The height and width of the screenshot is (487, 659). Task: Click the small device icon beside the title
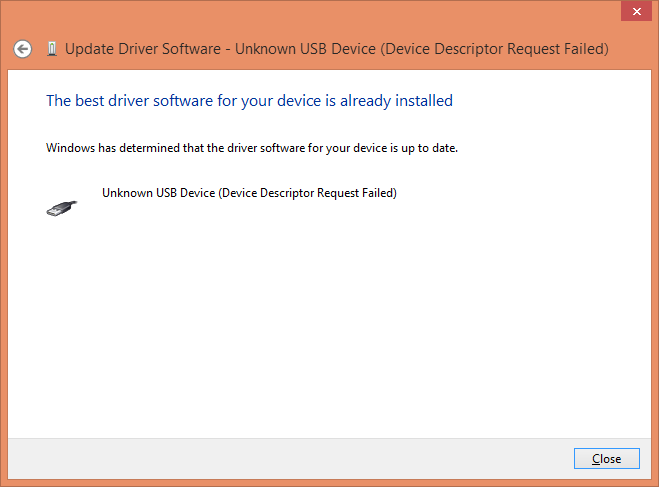point(51,48)
